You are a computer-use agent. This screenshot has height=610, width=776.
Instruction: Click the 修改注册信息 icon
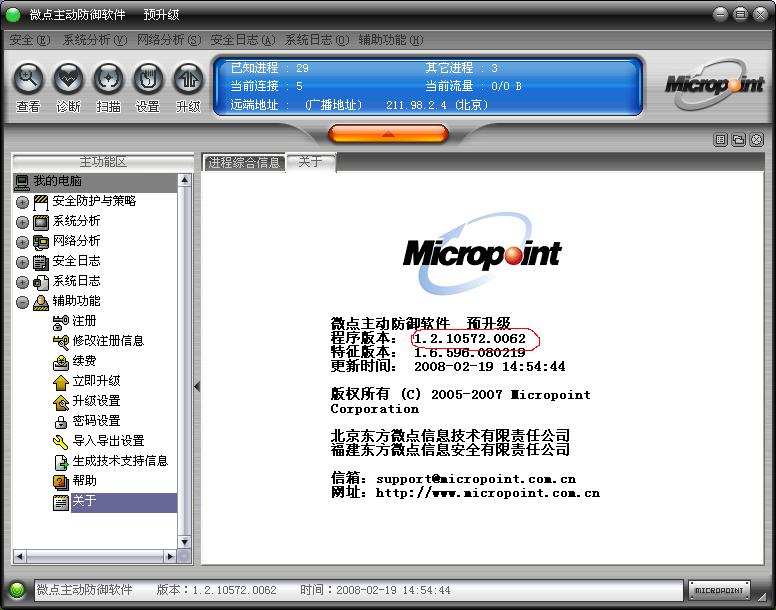(x=60, y=342)
